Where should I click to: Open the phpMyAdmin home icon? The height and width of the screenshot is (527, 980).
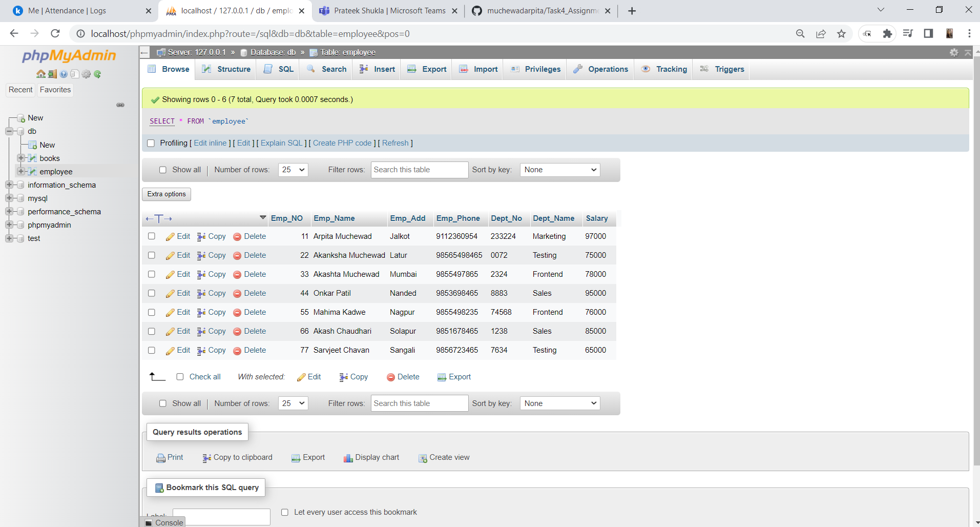[40, 74]
